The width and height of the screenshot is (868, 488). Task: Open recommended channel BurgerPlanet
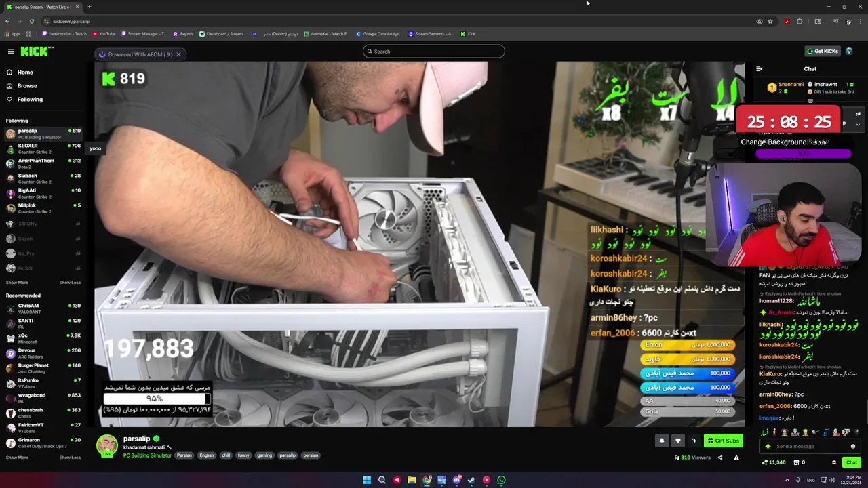pyautogui.click(x=42, y=368)
